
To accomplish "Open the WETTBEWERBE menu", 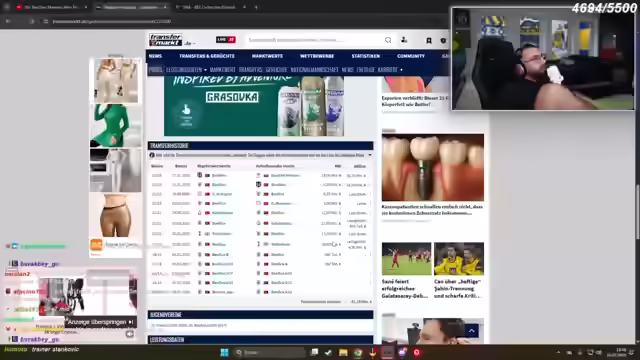I will (x=317, y=56).
